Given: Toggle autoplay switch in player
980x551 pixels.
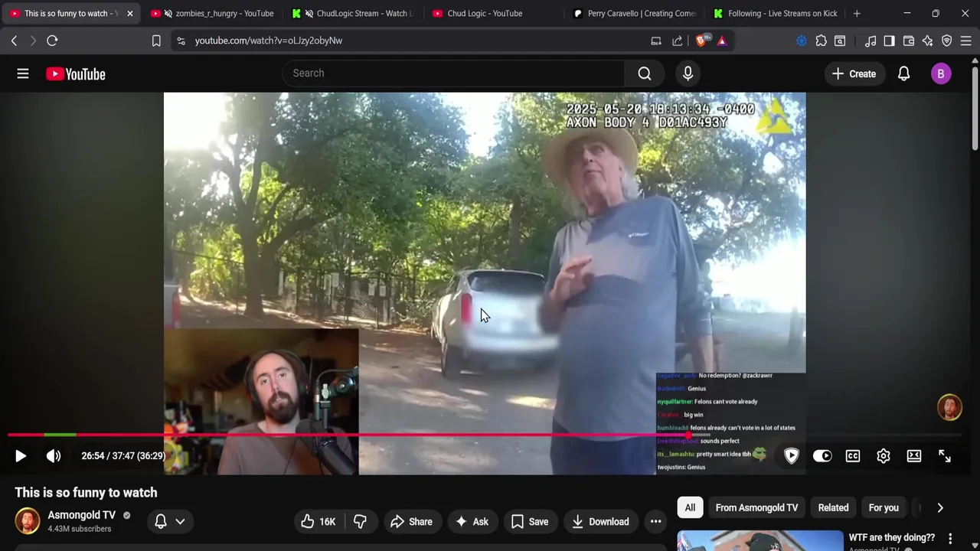Looking at the screenshot, I should point(822,456).
